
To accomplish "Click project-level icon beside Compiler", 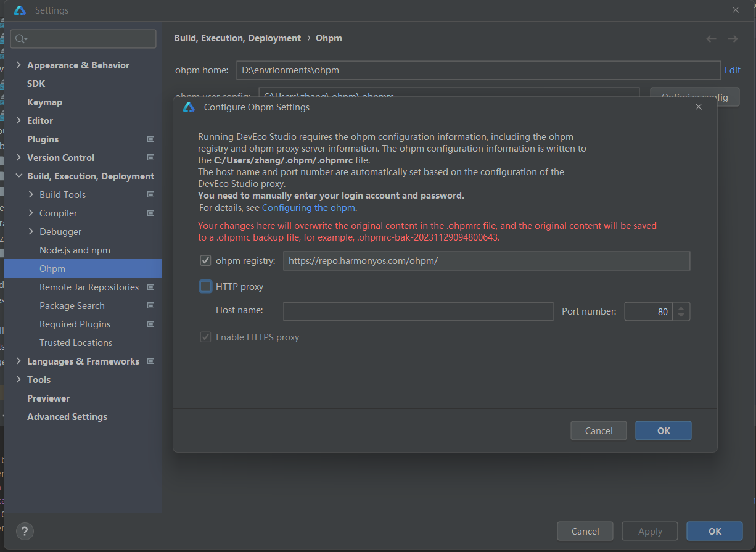I will point(151,213).
